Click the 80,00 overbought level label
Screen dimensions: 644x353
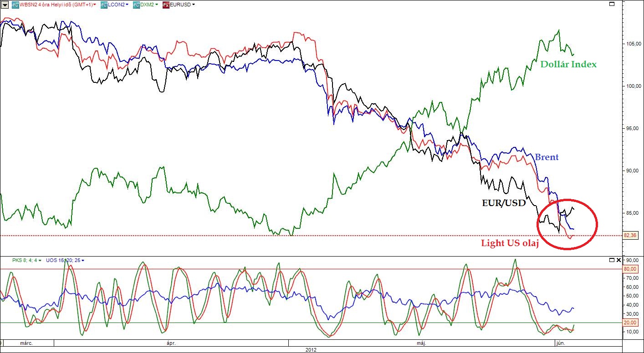pos(630,269)
